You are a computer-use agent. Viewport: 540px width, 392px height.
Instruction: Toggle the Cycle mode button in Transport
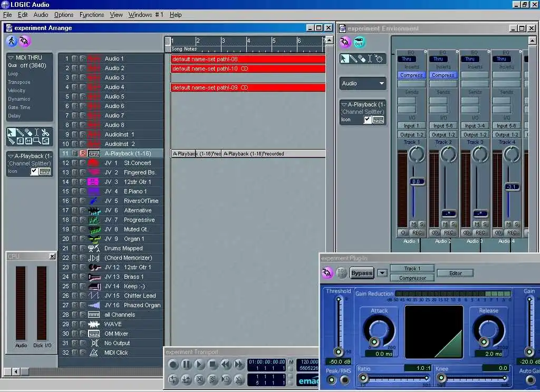click(173, 379)
